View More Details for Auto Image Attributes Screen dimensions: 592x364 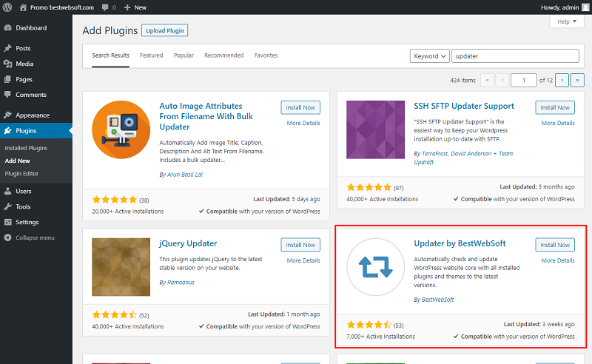point(303,123)
